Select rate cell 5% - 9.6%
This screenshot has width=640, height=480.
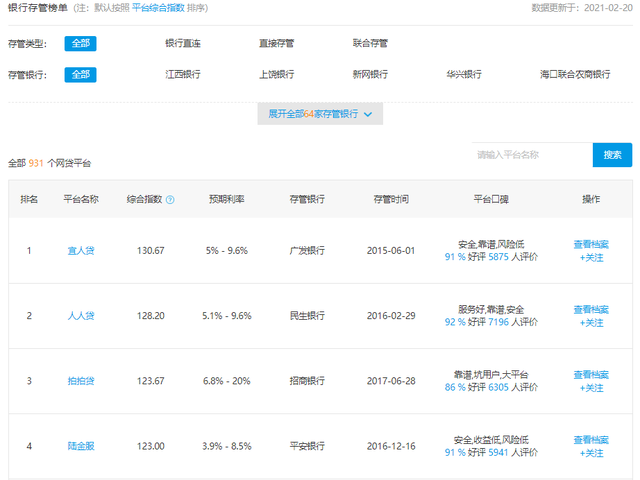[227, 251]
